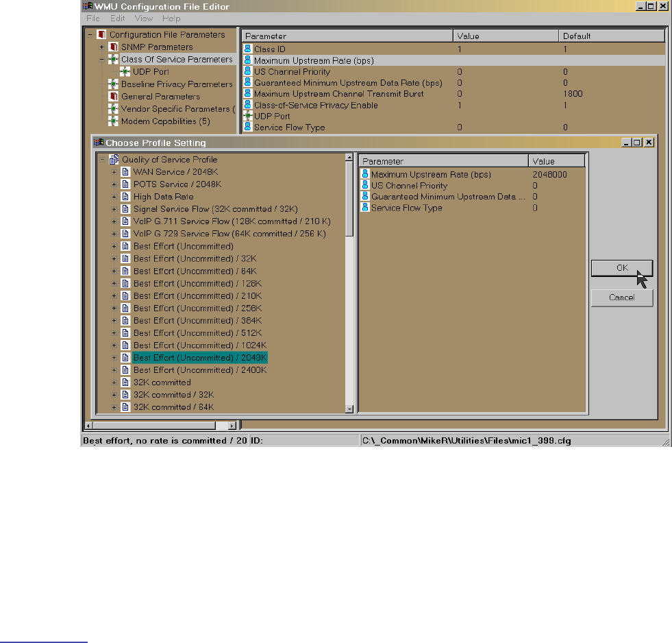Confirm the profile with the OK button

pyautogui.click(x=622, y=268)
